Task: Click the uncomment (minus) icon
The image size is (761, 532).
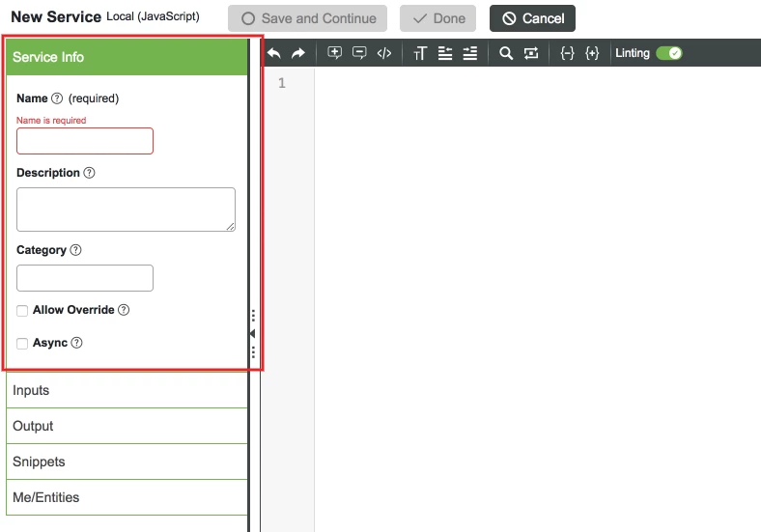Action: [359, 53]
